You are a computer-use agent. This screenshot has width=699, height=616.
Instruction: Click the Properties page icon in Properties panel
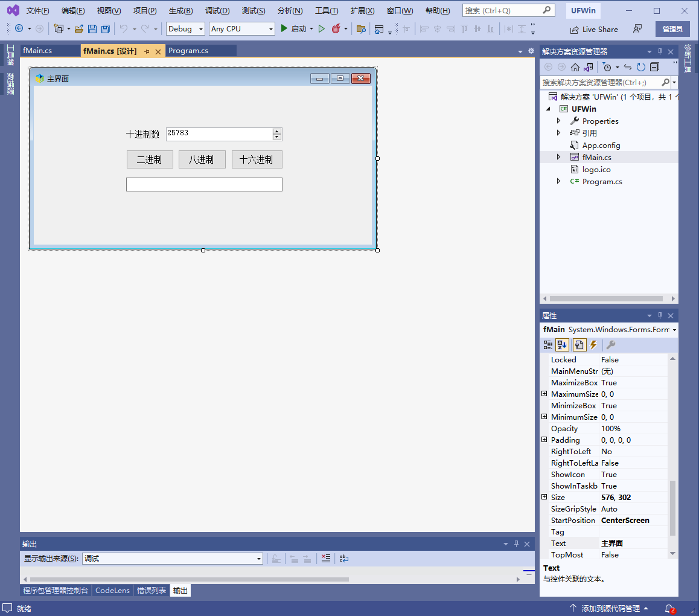[x=579, y=345]
